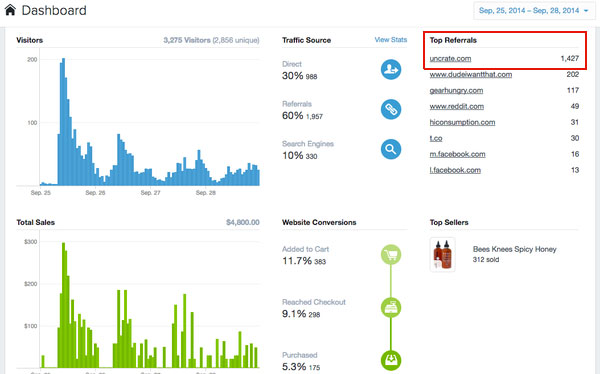Click the home icon beside Dashboard

coord(10,10)
